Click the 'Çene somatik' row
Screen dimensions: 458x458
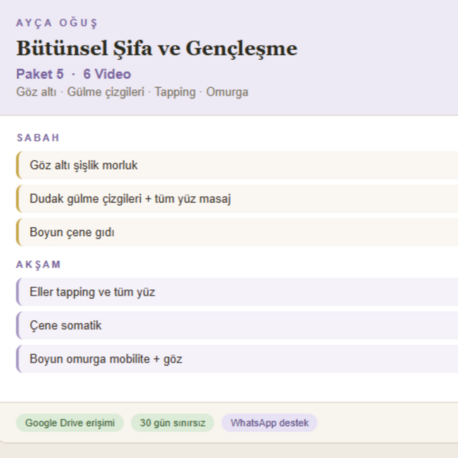(x=237, y=326)
